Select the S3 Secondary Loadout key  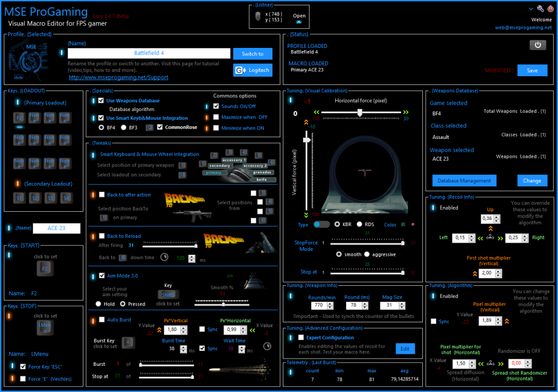click(x=51, y=198)
